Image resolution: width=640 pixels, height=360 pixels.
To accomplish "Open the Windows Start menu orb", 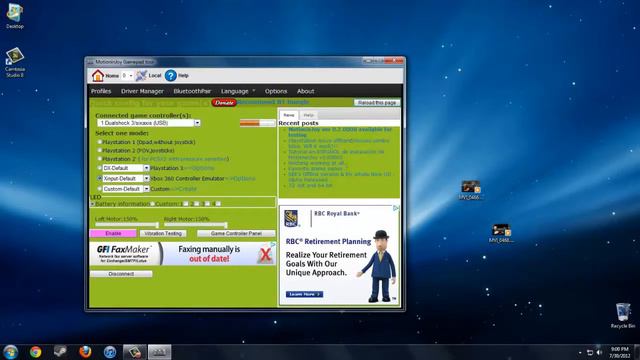I will (10, 352).
